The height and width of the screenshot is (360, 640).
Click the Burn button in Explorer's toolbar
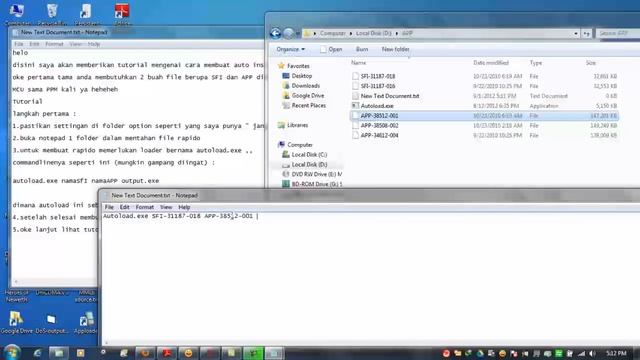(x=362, y=49)
